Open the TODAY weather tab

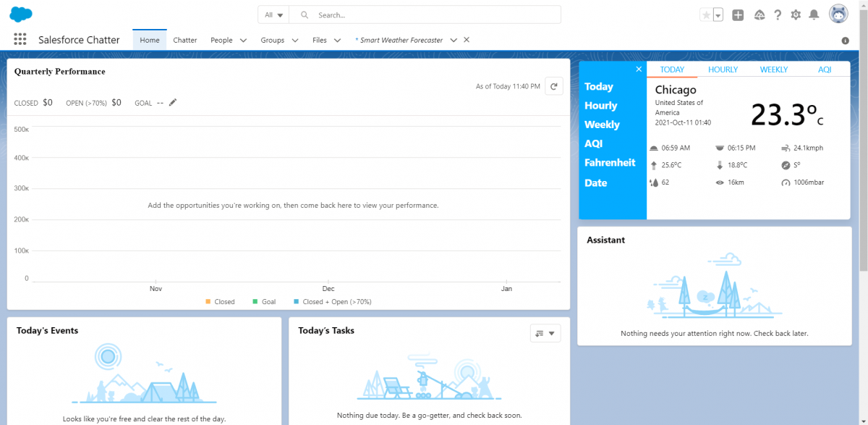[672, 70]
